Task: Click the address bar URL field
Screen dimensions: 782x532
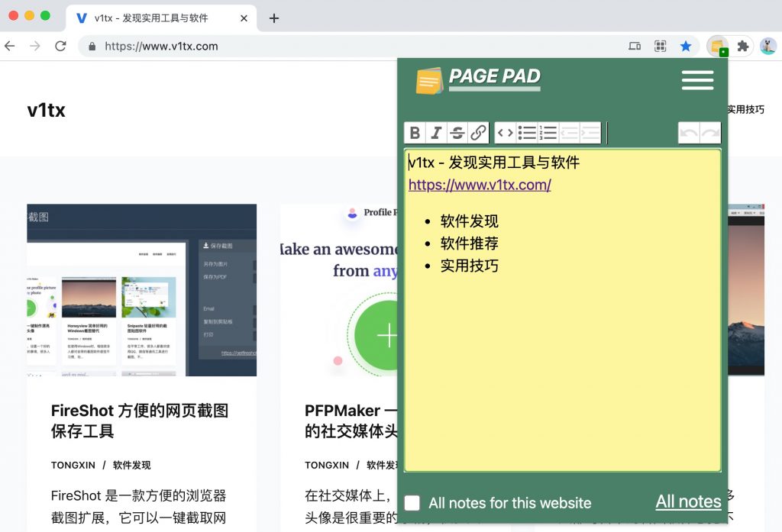Action: (x=349, y=47)
